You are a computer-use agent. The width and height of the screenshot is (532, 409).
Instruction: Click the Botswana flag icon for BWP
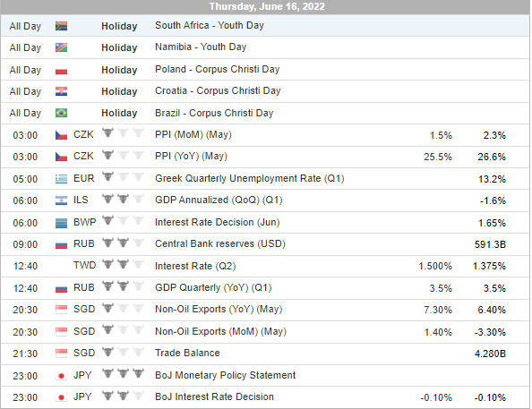61,223
